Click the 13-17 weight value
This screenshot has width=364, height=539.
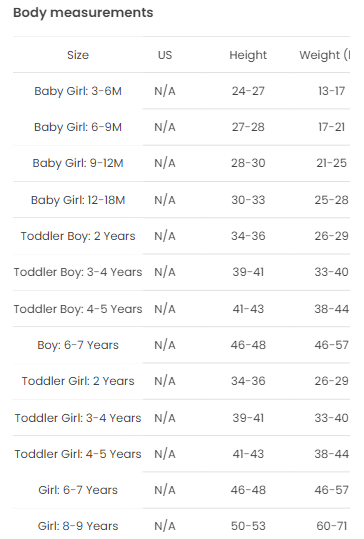click(x=331, y=91)
